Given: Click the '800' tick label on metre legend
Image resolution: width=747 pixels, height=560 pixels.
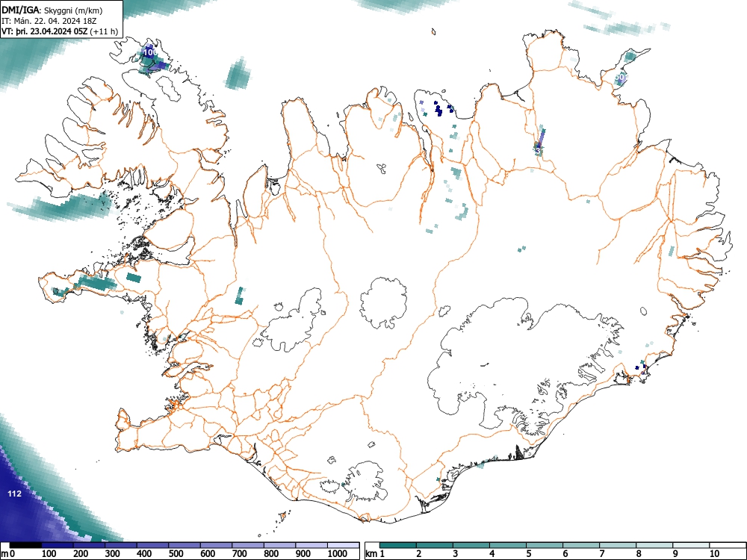Looking at the screenshot, I should 270,554.
